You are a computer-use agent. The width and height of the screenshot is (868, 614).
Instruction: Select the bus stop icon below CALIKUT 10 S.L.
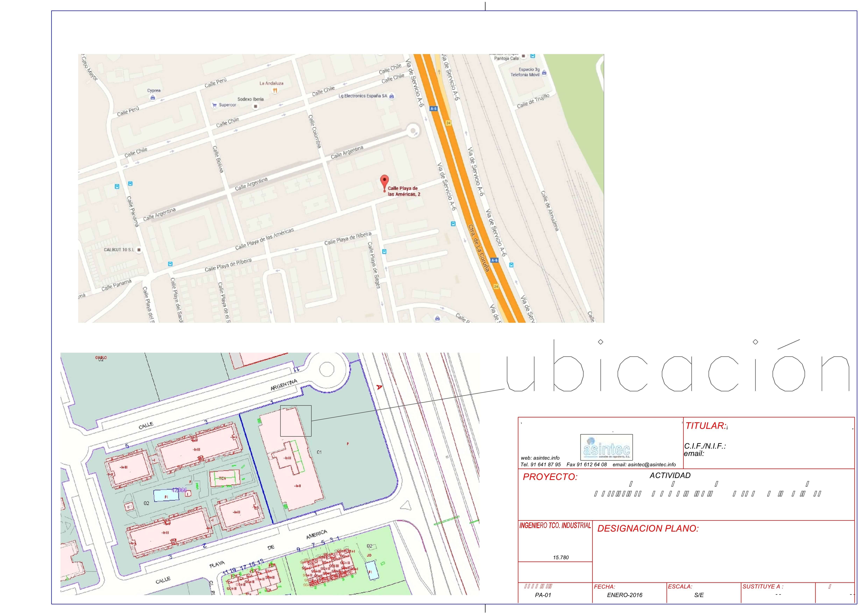coord(170,264)
